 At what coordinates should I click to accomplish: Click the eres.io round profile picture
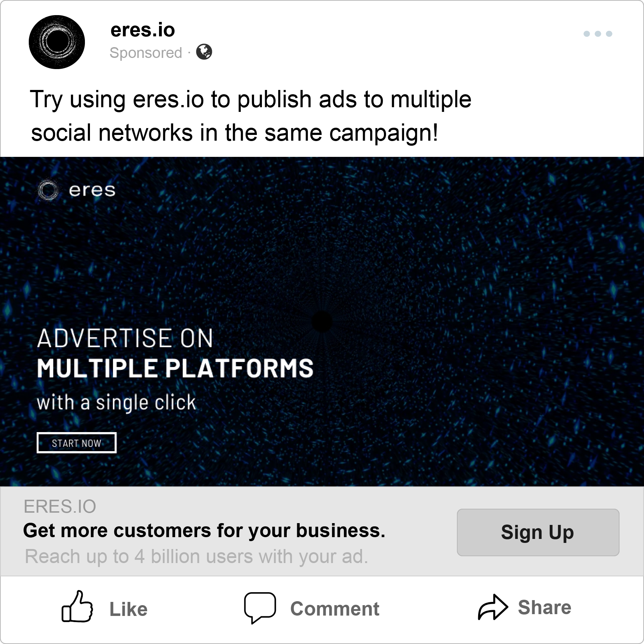57,42
